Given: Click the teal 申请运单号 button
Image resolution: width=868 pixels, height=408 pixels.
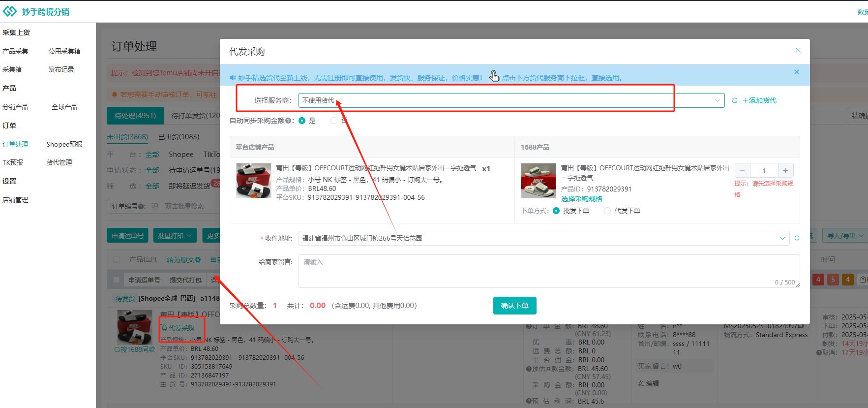Looking at the screenshot, I should (127, 236).
